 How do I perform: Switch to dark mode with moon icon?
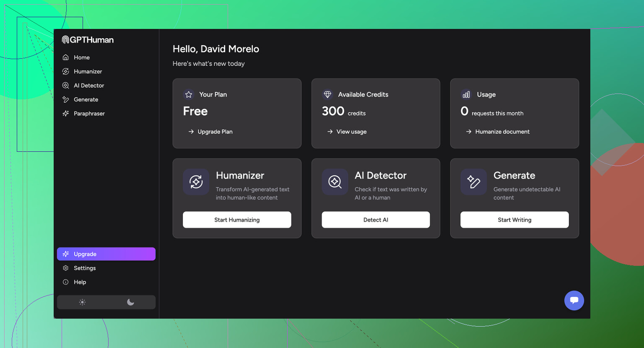(130, 302)
